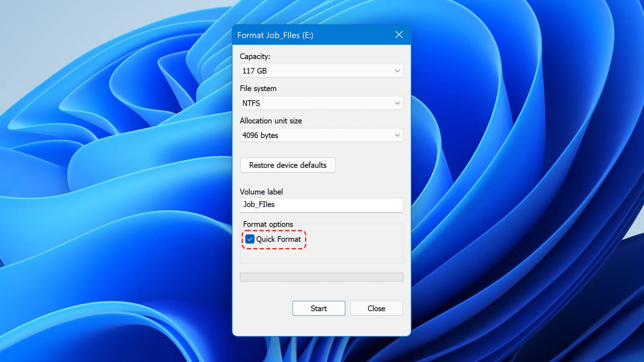Click the checkmark icon inside Quick Format box
The image size is (644, 362).
click(250, 239)
